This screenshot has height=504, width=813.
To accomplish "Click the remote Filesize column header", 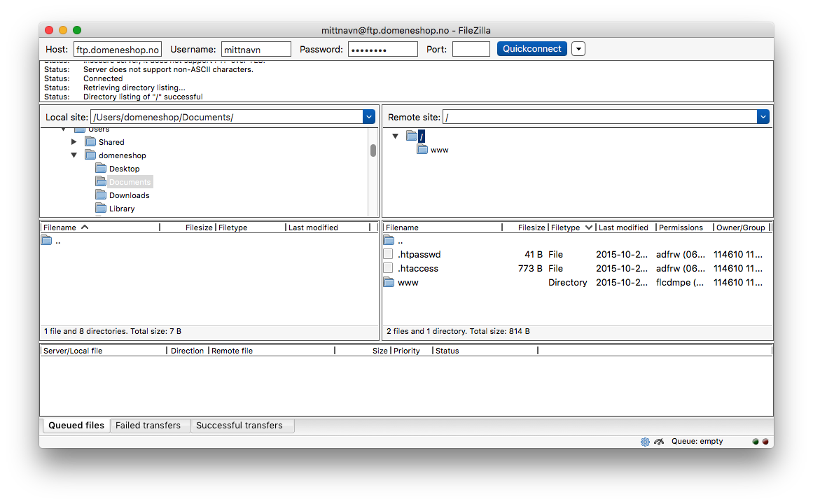I will point(526,227).
